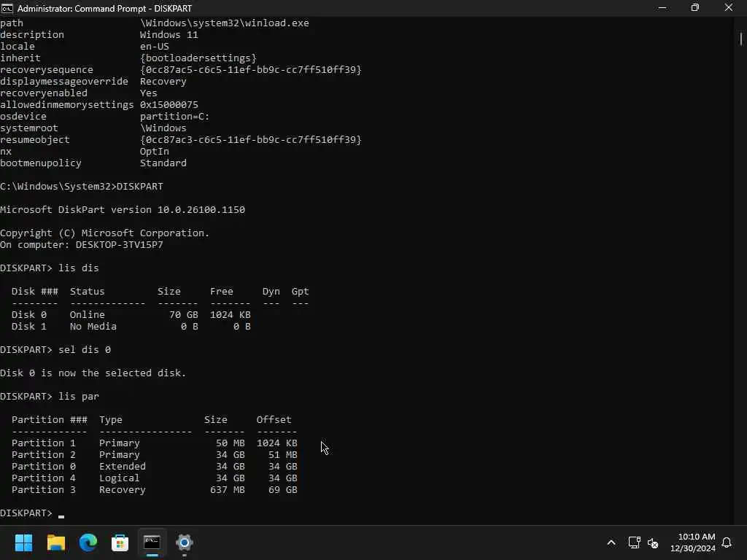Click the 'Offset' column header
This screenshot has height=560, width=747.
(274, 419)
